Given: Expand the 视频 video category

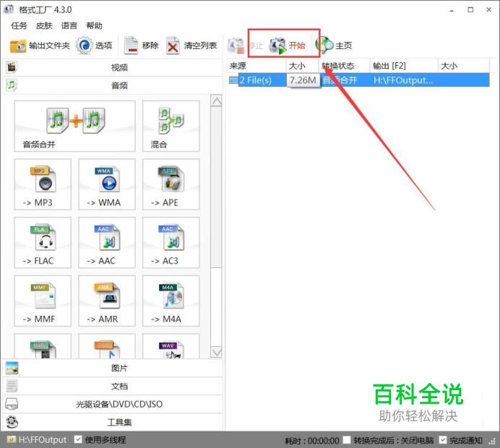Looking at the screenshot, I should [113, 67].
